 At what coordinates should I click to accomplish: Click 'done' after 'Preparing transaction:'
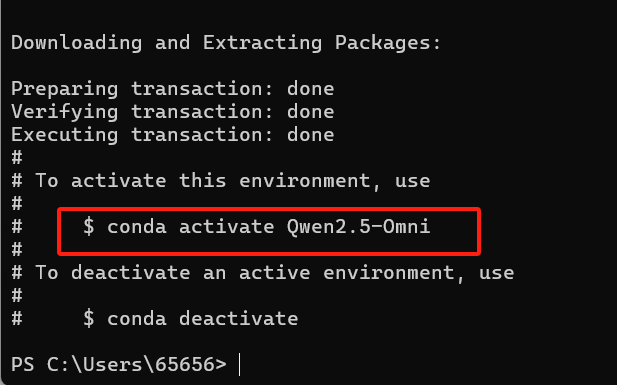click(310, 89)
